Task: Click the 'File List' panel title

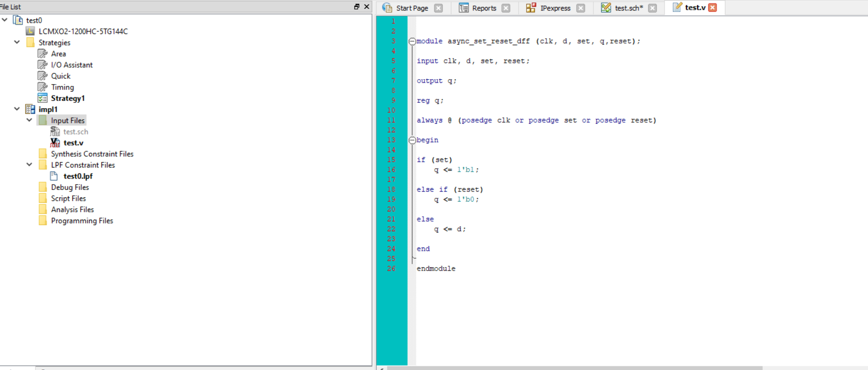Action: (10, 7)
